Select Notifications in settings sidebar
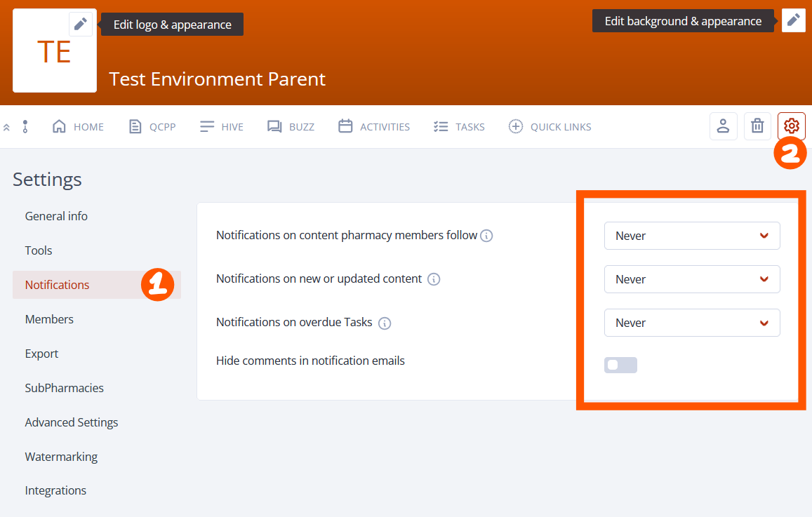Screen dimensions: 812x517 tap(97, 285)
